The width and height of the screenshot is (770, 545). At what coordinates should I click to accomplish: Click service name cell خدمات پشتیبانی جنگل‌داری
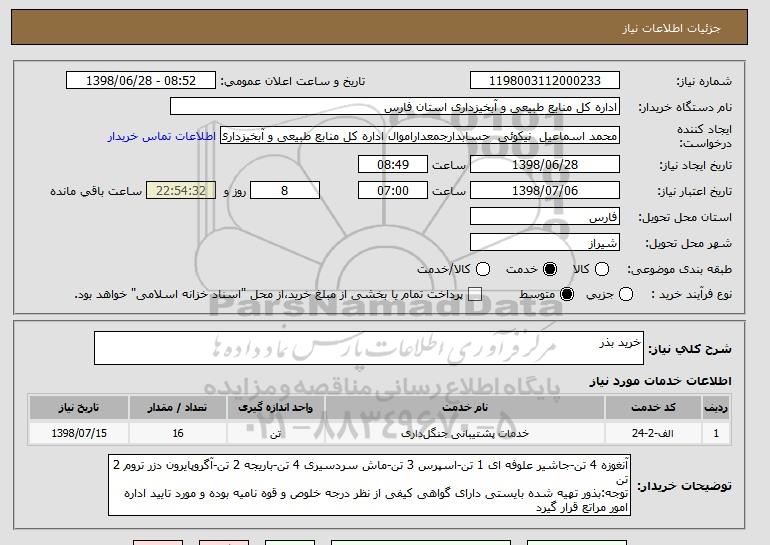click(465, 433)
